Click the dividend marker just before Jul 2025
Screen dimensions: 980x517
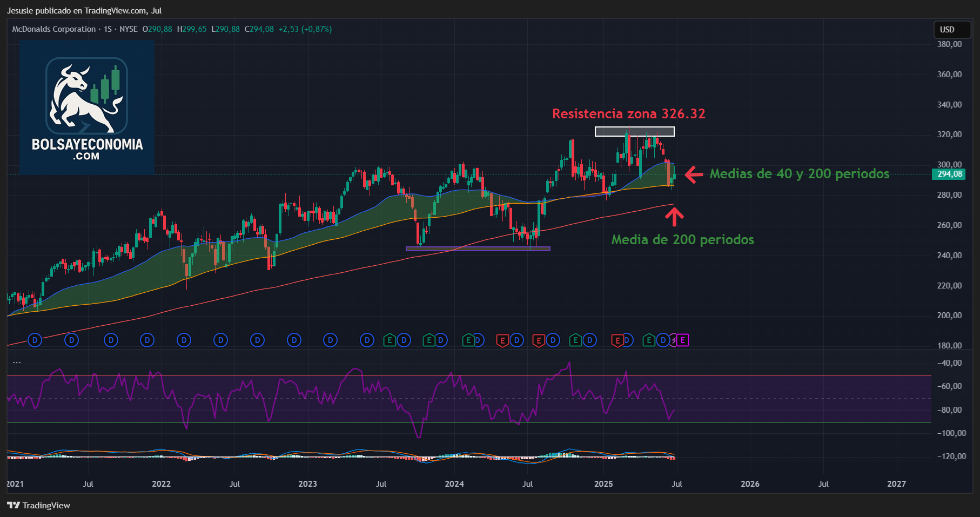pos(663,340)
